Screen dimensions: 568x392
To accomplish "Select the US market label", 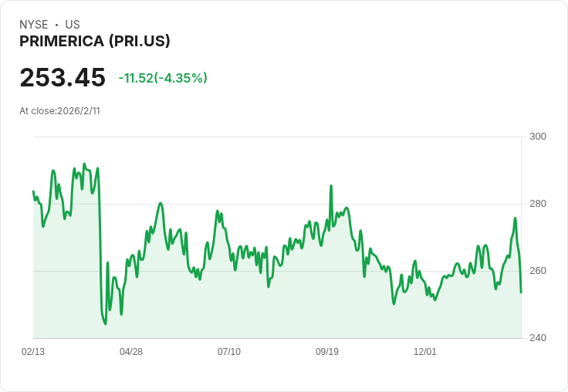I will (x=73, y=25).
